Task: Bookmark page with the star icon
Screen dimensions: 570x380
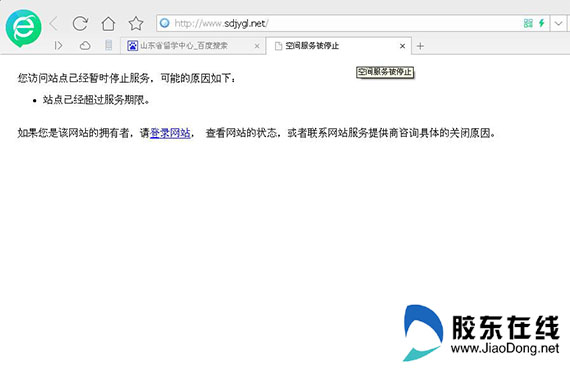Action: (x=136, y=24)
